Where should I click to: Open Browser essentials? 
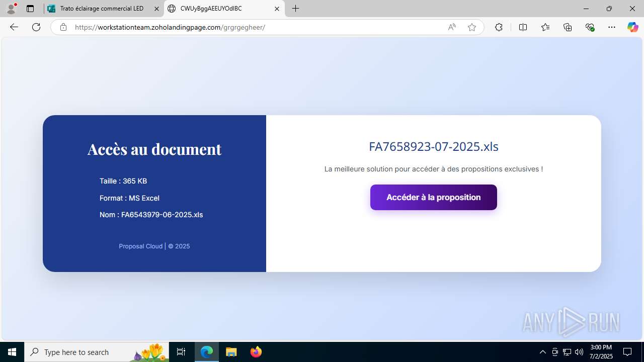point(590,27)
